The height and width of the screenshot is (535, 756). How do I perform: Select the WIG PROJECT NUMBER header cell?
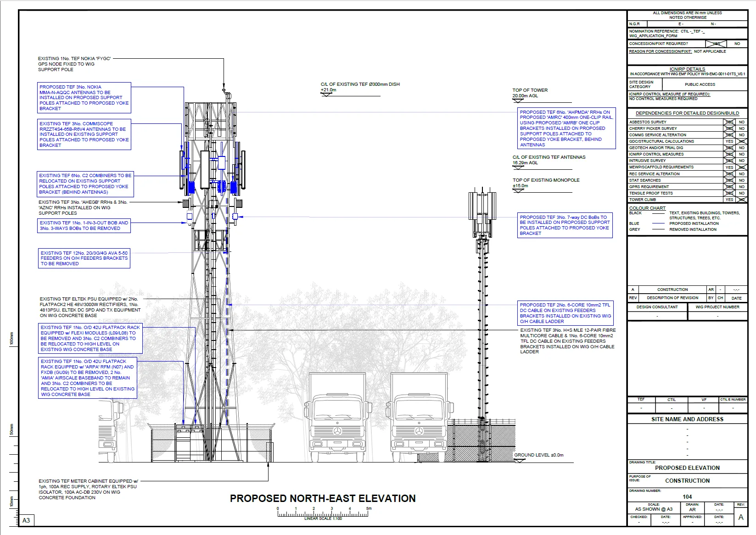(717, 307)
